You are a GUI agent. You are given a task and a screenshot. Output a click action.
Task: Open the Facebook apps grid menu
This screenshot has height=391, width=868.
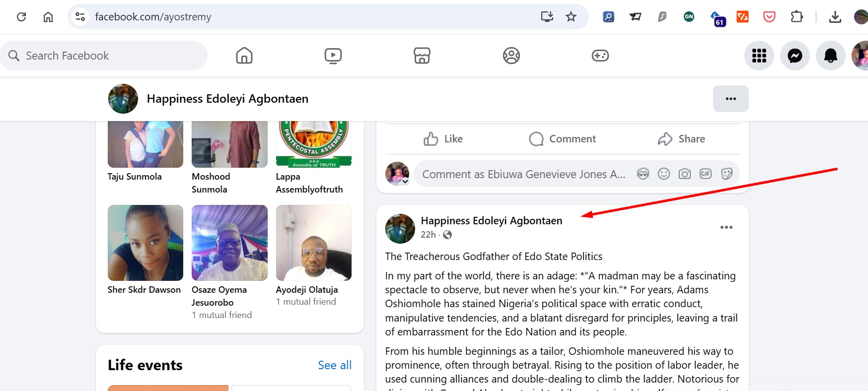(x=759, y=56)
